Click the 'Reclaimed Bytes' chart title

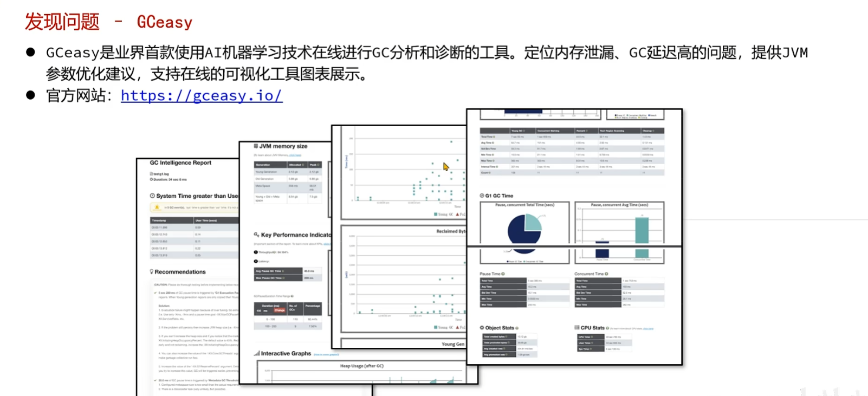pyautogui.click(x=451, y=231)
